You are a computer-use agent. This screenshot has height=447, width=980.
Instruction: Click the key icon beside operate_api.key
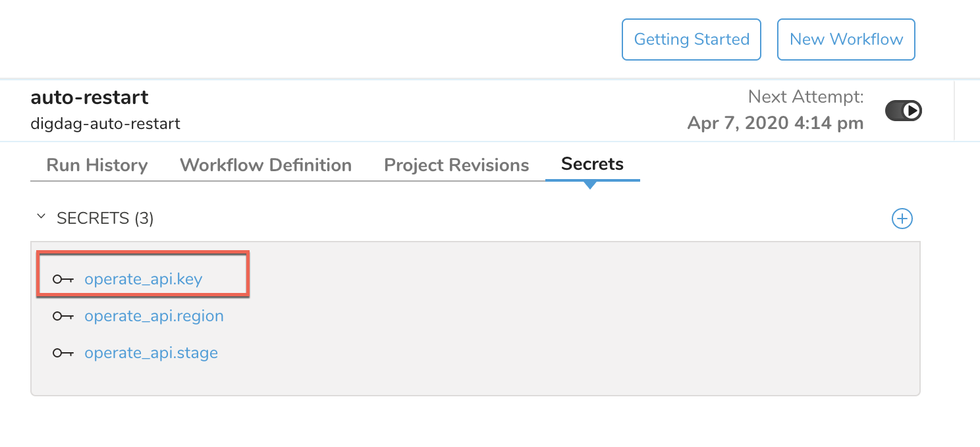(63, 279)
